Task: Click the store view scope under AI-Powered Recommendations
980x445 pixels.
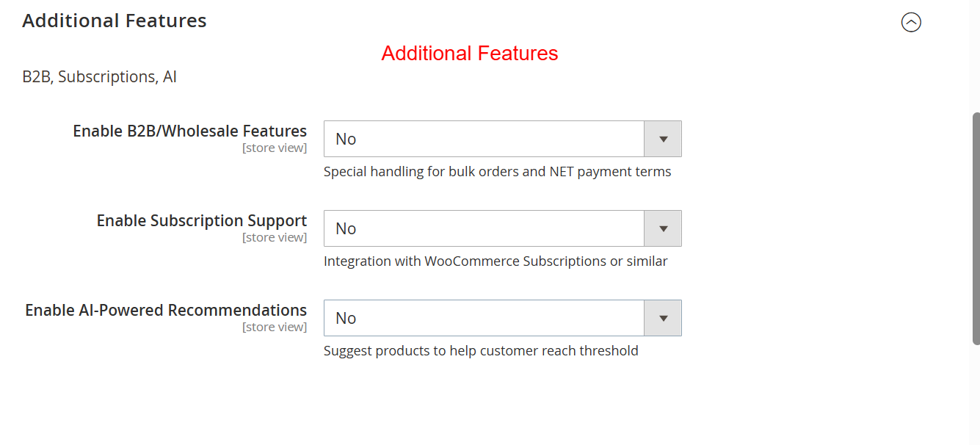Action: (275, 328)
